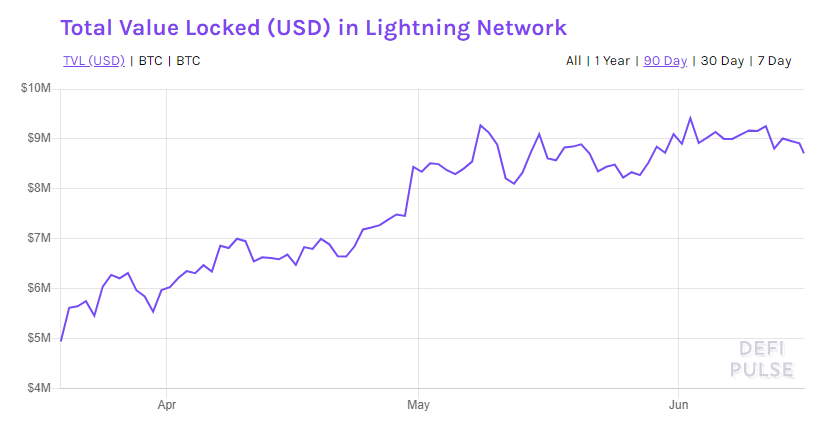Select the last BTC option in the metric row

tap(188, 61)
